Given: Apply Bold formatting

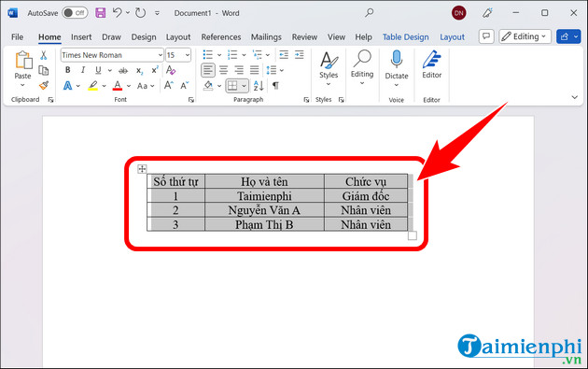Looking at the screenshot, I should [x=67, y=70].
